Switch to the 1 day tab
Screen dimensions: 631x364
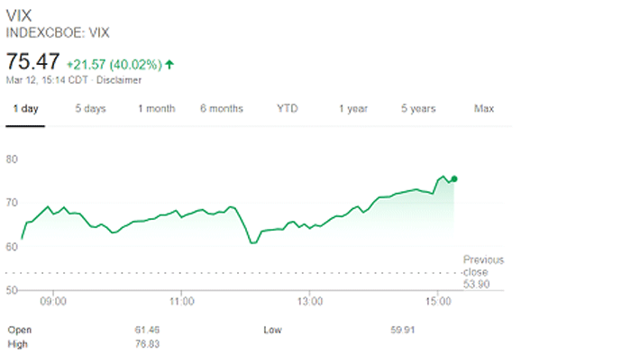click(x=25, y=109)
